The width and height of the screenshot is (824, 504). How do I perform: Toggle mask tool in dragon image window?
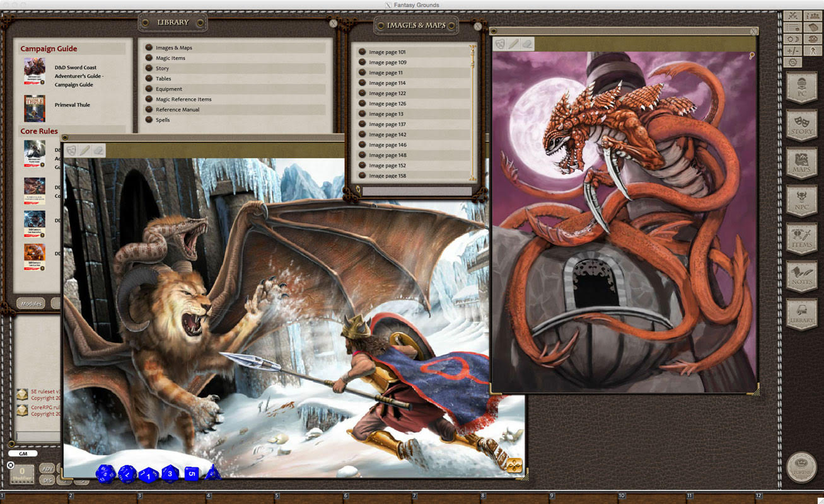501,43
